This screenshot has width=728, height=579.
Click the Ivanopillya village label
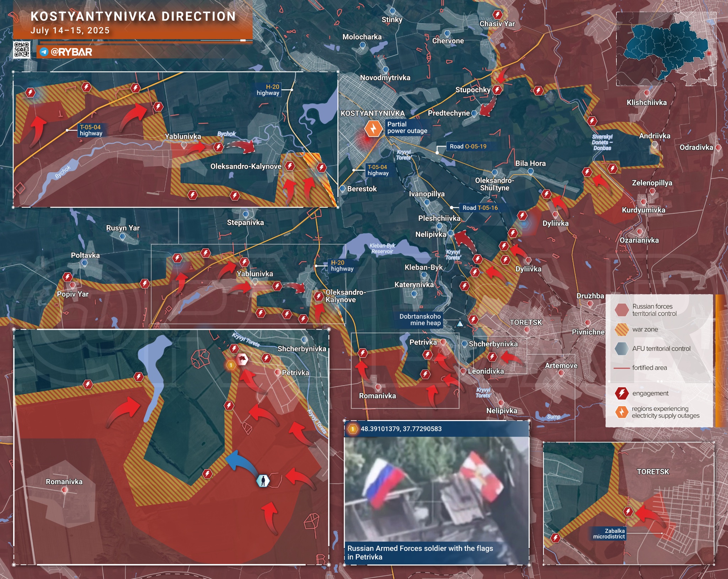click(x=427, y=194)
